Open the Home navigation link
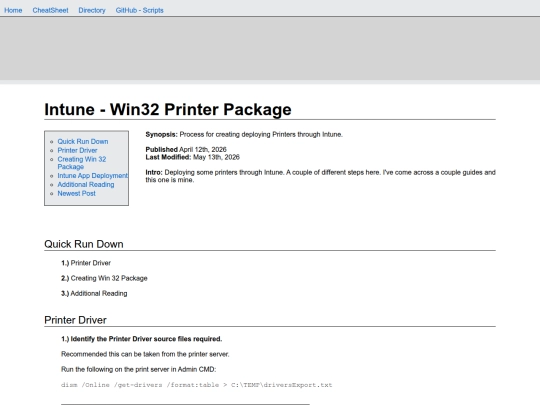Viewport: 540px width, 405px height. 13,10
